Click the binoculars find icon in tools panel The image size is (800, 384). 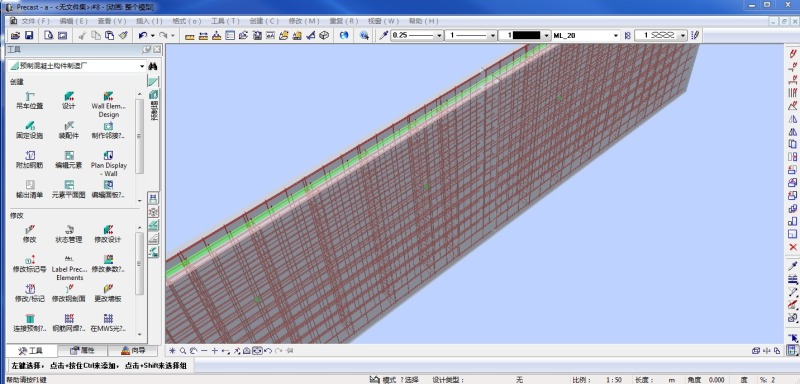153,66
